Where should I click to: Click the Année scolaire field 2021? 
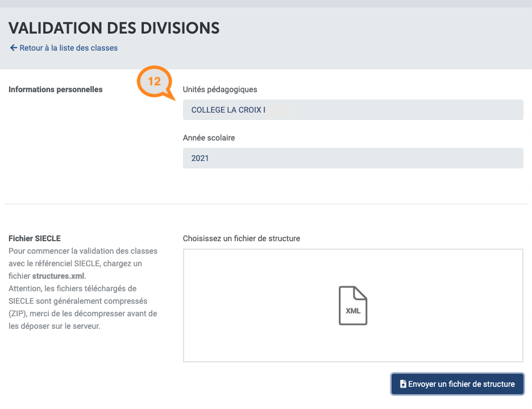click(353, 158)
